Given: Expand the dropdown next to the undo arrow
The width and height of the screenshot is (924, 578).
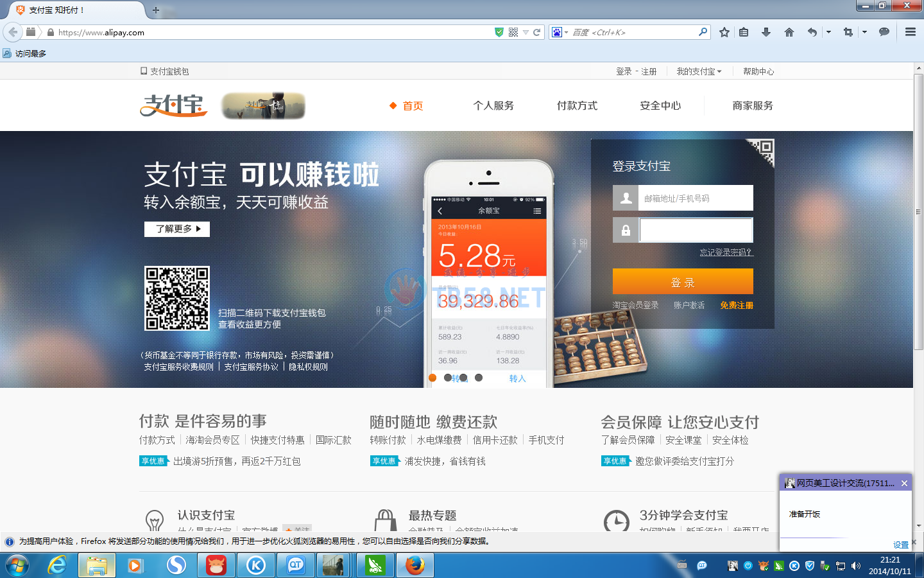Looking at the screenshot, I should point(828,32).
